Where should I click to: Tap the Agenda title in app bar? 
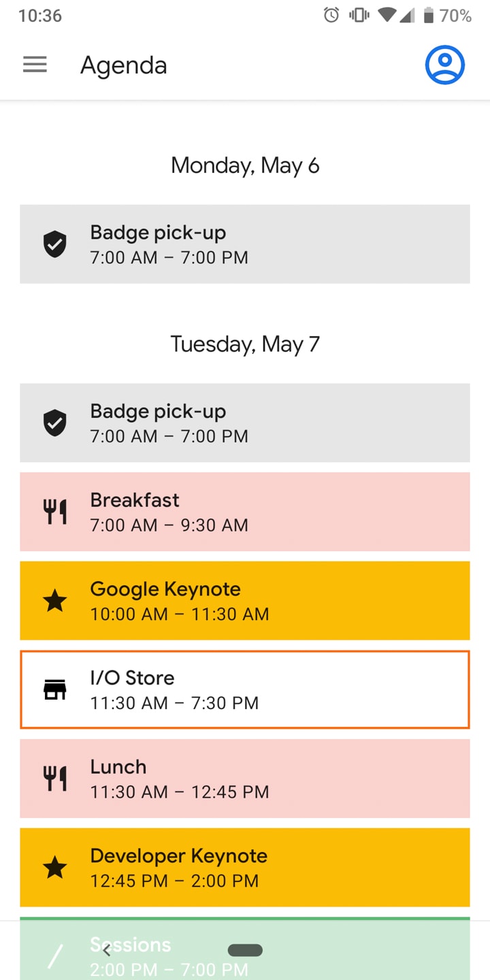(x=123, y=65)
